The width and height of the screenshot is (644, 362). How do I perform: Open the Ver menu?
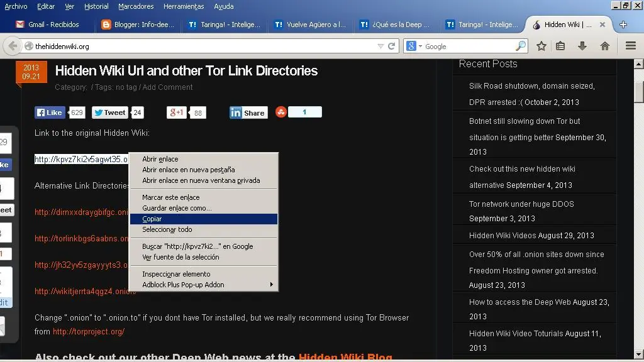pos(69,6)
